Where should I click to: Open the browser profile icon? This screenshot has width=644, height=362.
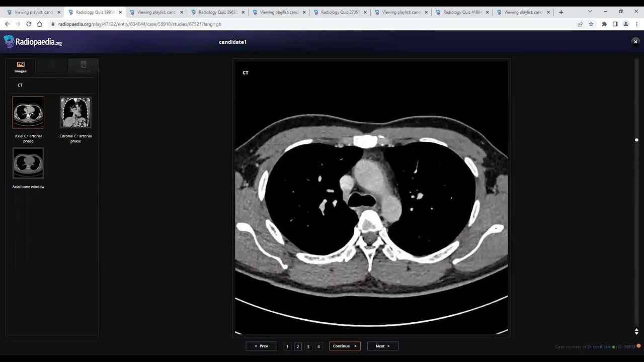click(626, 24)
